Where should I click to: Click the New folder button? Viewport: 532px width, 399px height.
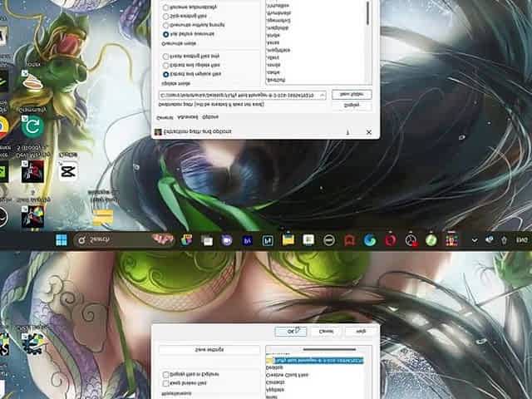click(351, 95)
